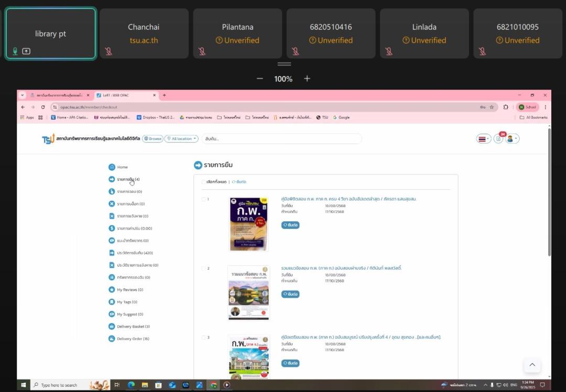Viewport: 566px width, 392px height.
Task: Check the checkbox for book item 1
Action: click(204, 199)
